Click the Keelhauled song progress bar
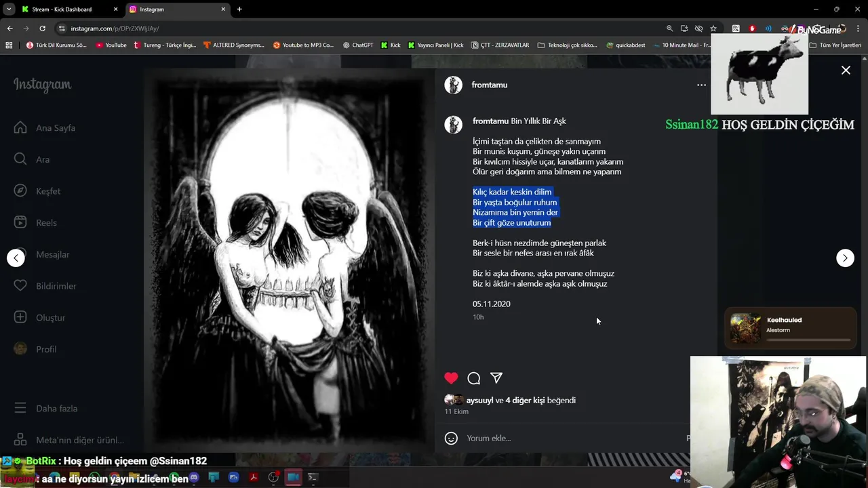Viewport: 868px width, 488px height. (x=808, y=340)
